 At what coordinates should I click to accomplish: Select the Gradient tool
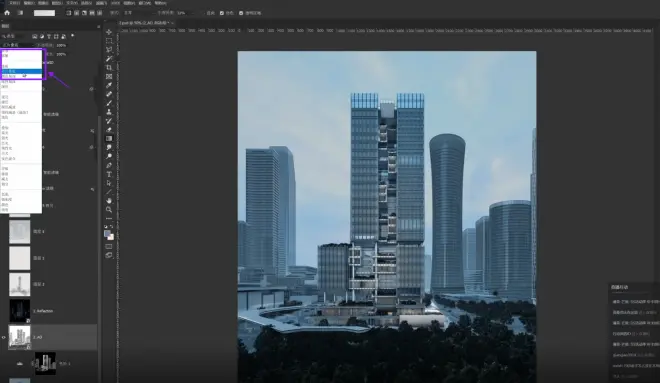pyautogui.click(x=109, y=138)
